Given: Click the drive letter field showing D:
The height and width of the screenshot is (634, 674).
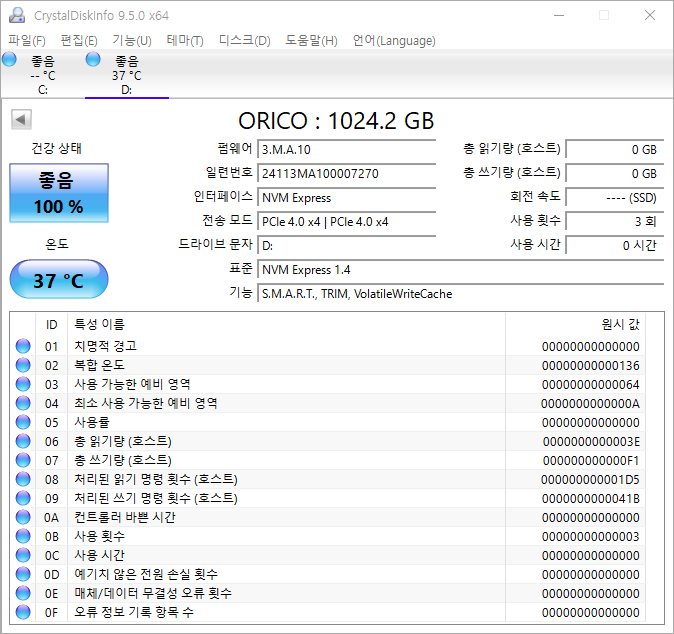Looking at the screenshot, I should 346,246.
